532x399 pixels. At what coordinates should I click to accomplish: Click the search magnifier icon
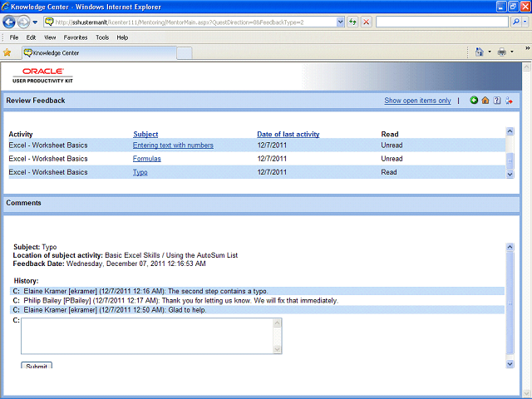(515, 22)
